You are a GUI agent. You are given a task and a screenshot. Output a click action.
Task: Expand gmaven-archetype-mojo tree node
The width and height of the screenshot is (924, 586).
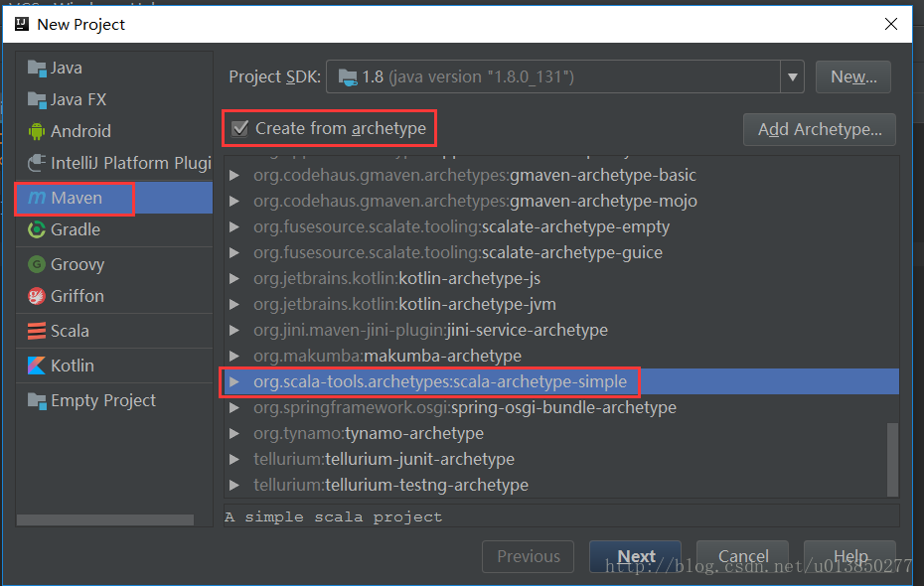tap(234, 201)
